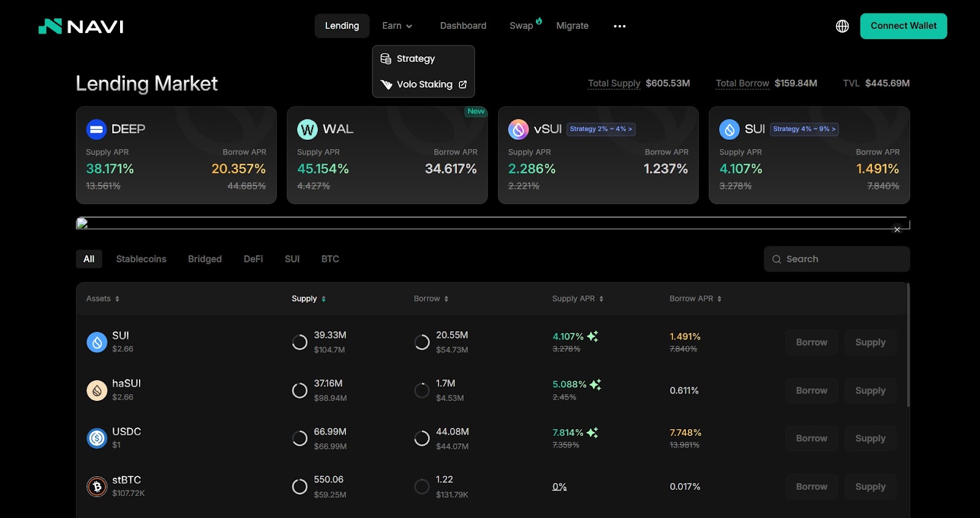This screenshot has width=980, height=518.
Task: Click Supply button in USDC row
Action: pos(870,438)
